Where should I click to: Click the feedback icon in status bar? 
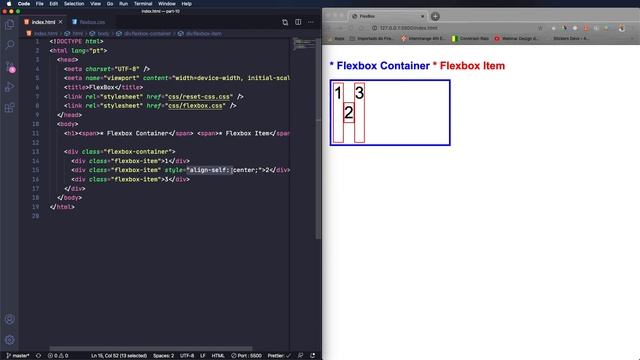[300, 356]
